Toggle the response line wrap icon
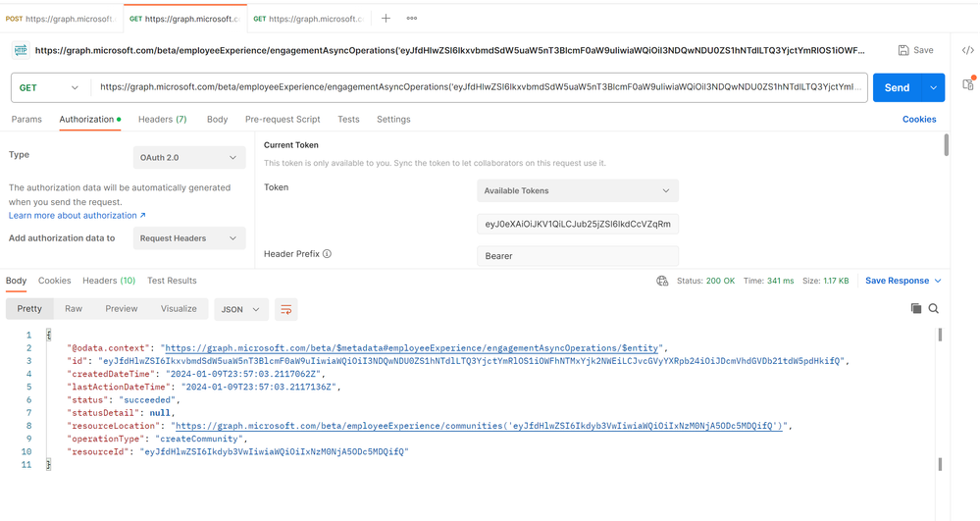 click(x=285, y=310)
